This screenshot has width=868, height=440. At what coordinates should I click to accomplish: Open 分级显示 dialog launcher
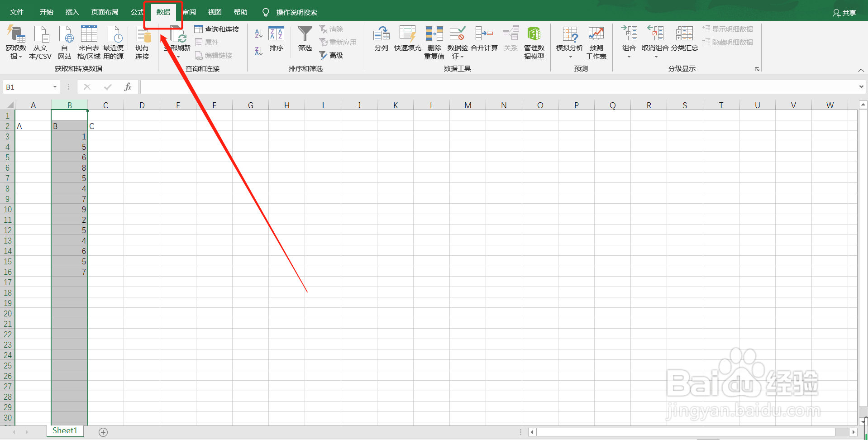(757, 69)
